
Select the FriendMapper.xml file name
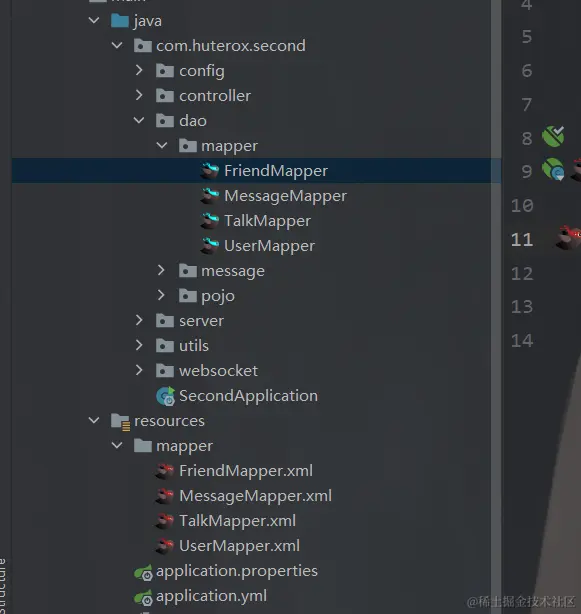click(x=246, y=471)
